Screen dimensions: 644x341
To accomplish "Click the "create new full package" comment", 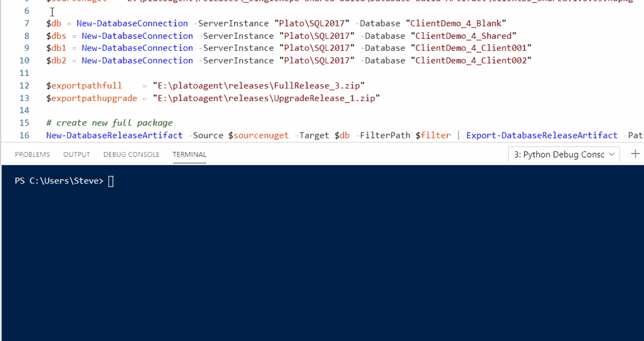I will [109, 122].
